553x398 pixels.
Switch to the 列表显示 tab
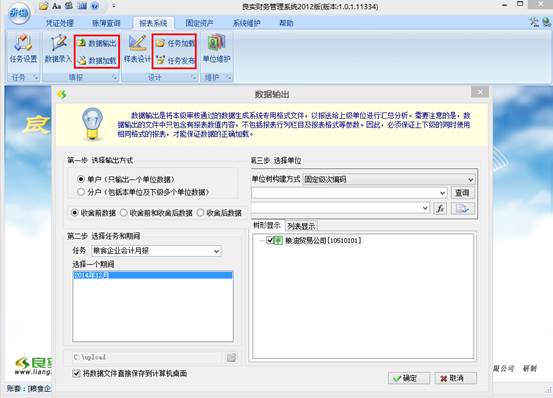click(301, 226)
